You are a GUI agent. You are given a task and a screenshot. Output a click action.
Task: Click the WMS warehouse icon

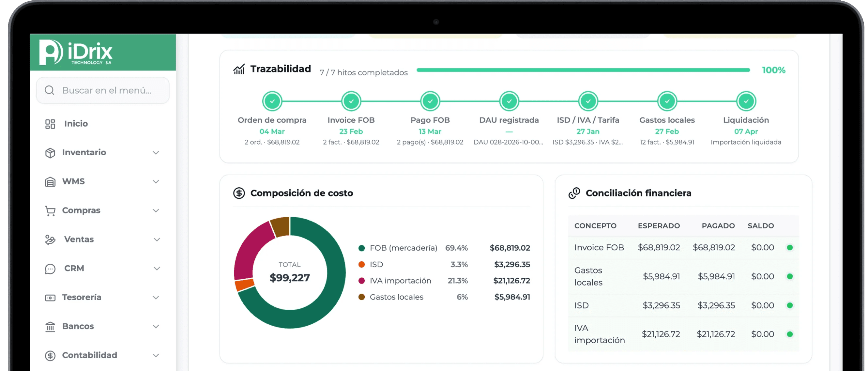pyautogui.click(x=50, y=182)
